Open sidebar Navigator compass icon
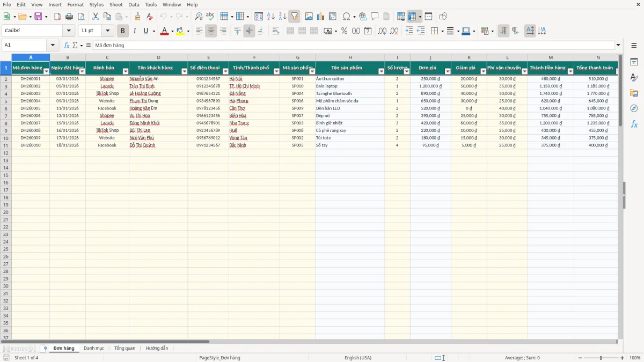Screen dimensions: 644x362 click(634, 108)
